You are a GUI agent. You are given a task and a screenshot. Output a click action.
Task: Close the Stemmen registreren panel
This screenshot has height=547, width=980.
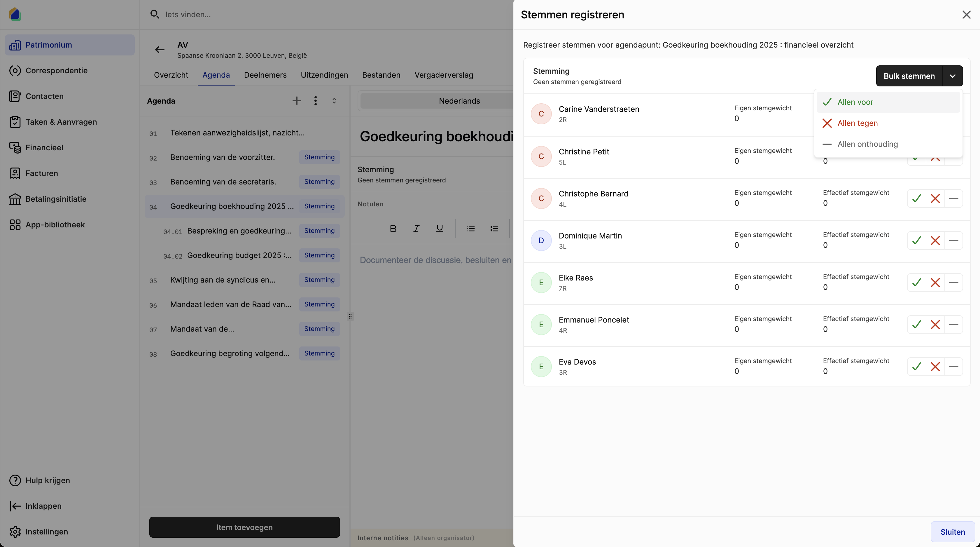[966, 15]
